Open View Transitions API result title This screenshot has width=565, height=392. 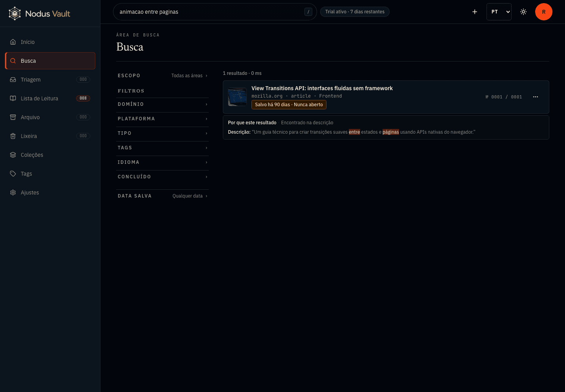[x=322, y=88]
